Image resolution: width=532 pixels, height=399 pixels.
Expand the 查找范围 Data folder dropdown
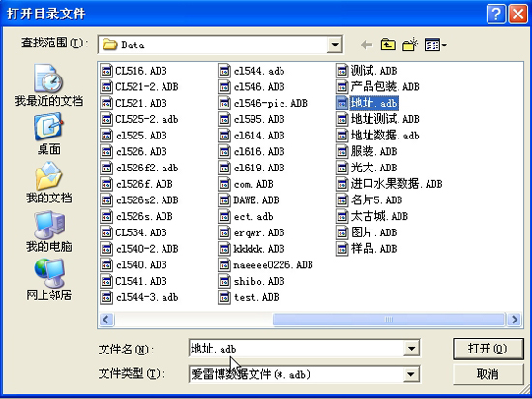coord(335,45)
